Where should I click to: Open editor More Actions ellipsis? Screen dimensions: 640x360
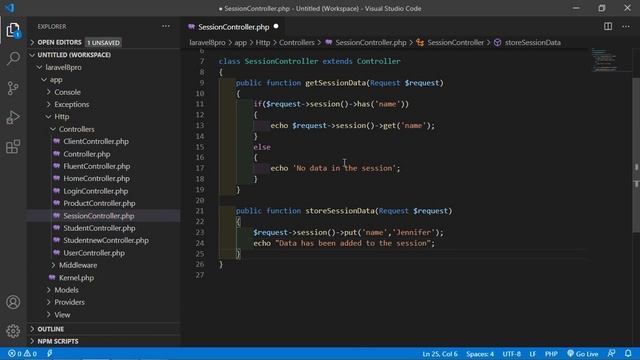[626, 27]
